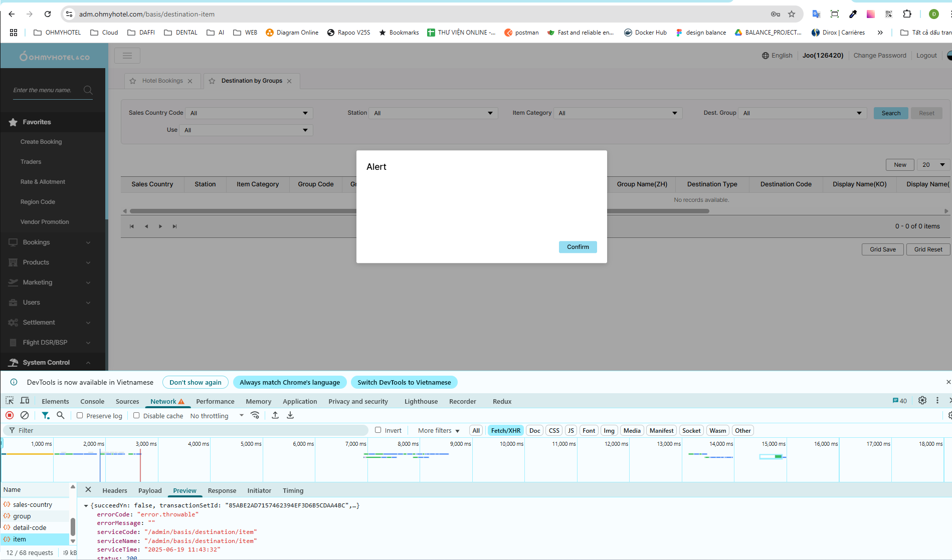Clear the network log
Image resolution: width=952 pixels, height=560 pixels.
click(25, 415)
